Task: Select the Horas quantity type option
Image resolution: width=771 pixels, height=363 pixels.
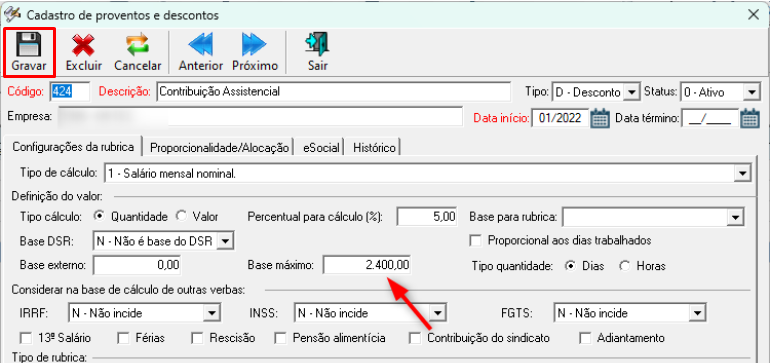Action: [x=625, y=266]
